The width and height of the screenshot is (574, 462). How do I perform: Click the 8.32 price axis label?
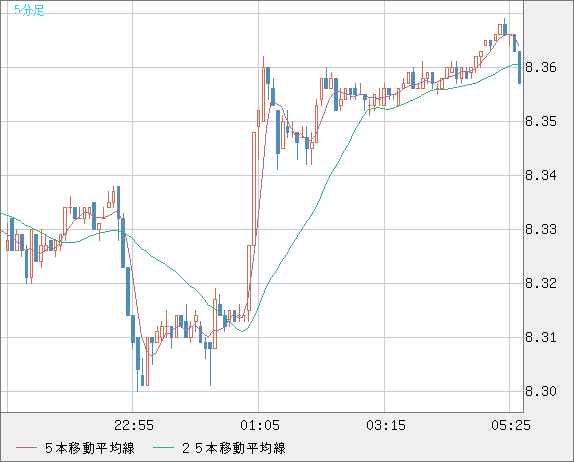[541, 283]
